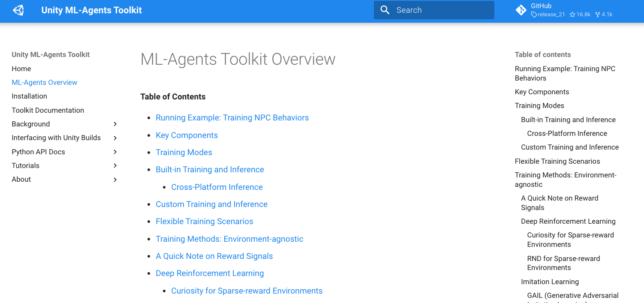Screen dimensions: 644x303
Task: Open Toolkit Documentation in sidebar
Action: 48,110
